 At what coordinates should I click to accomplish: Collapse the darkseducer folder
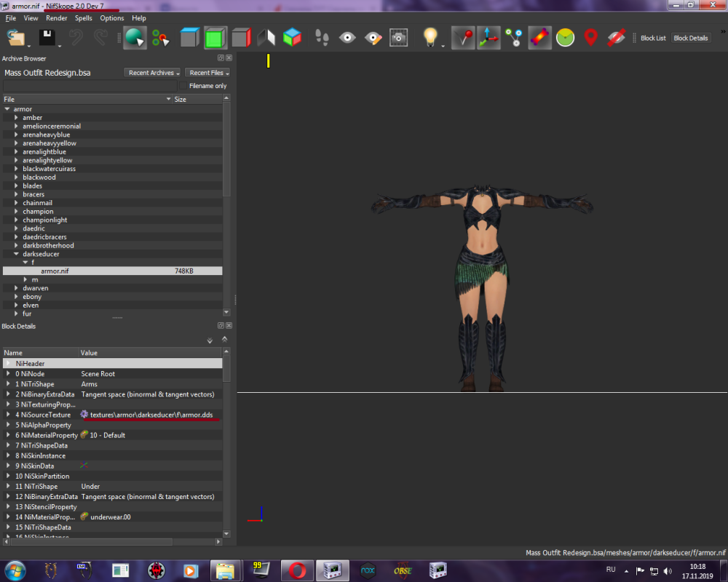[x=16, y=254]
